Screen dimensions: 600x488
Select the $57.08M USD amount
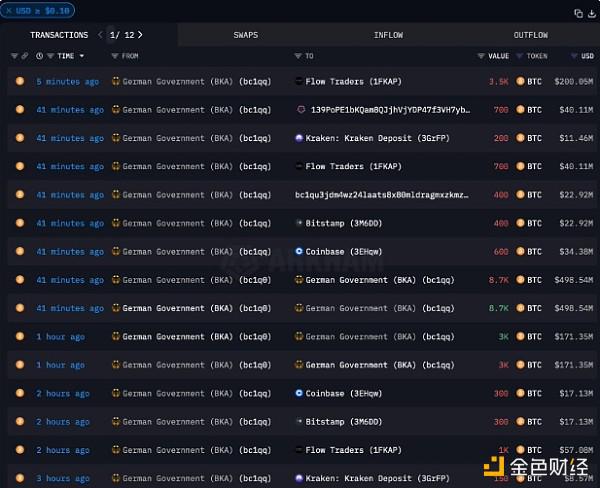coord(576,450)
